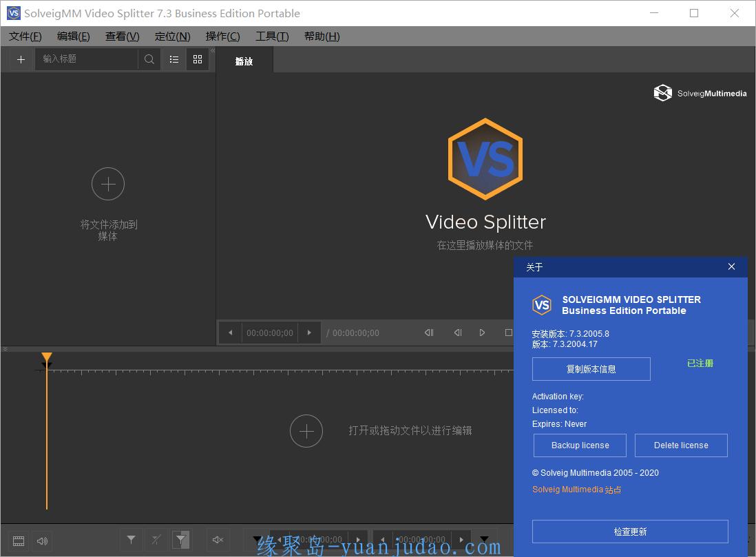Click the right marker black triangle
This screenshot has height=557, width=756.
click(x=484, y=540)
